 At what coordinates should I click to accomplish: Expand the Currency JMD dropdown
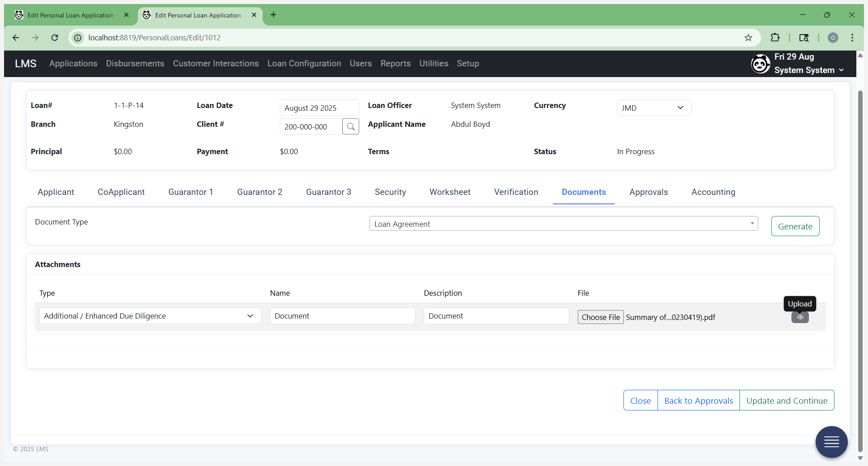(654, 108)
